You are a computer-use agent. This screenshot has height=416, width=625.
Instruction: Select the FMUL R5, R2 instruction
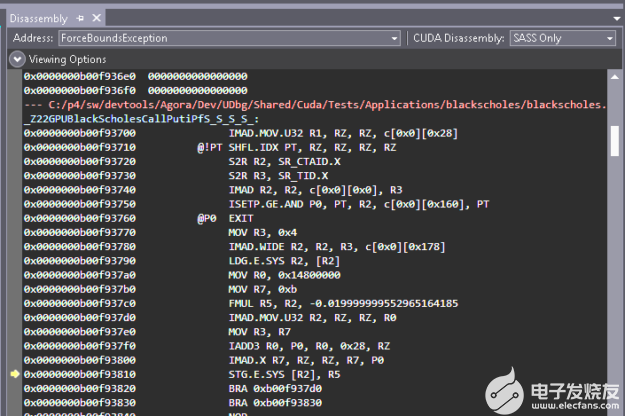click(343, 304)
